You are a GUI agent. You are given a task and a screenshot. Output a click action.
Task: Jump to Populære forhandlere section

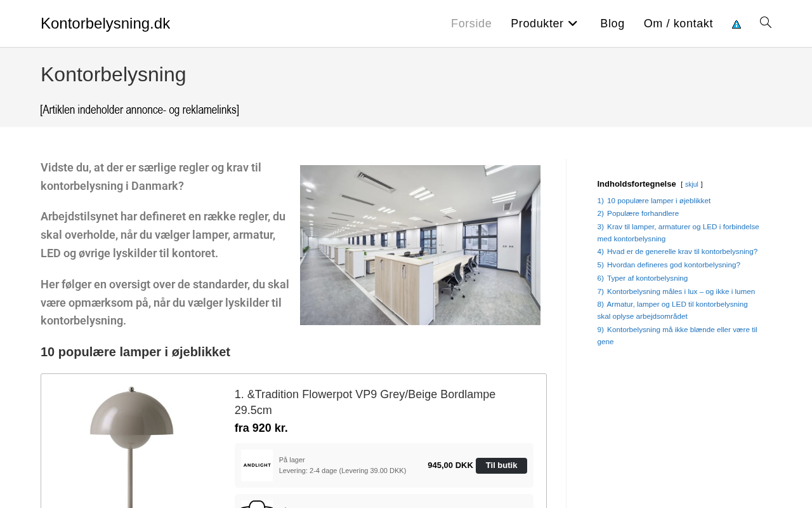638,213
